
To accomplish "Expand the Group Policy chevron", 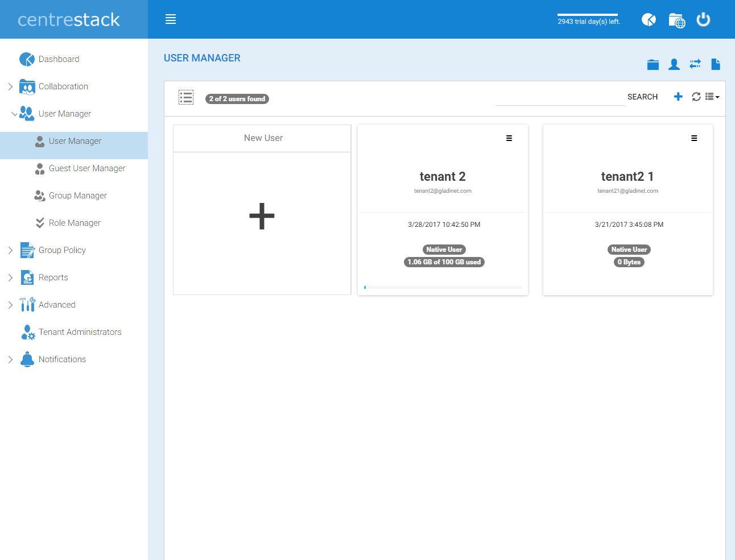I will coord(10,250).
